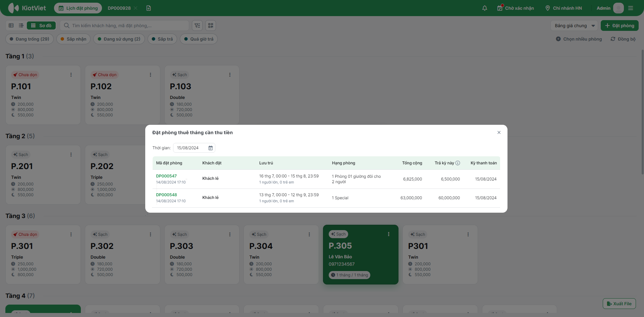644x317 pixels.
Task: Click the Tầng 3 (6) floor heading
Action: point(20,216)
